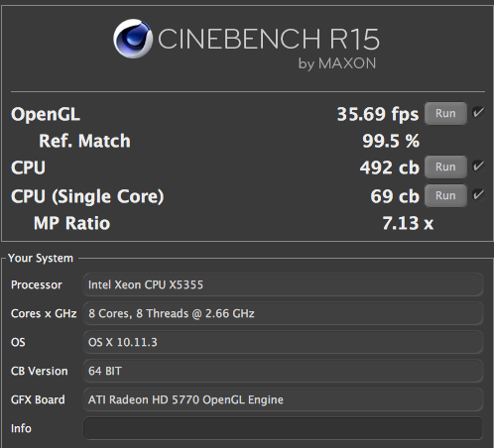This screenshot has height=448, width=494.
Task: Select the CPU score 492 cb
Action: tap(390, 168)
